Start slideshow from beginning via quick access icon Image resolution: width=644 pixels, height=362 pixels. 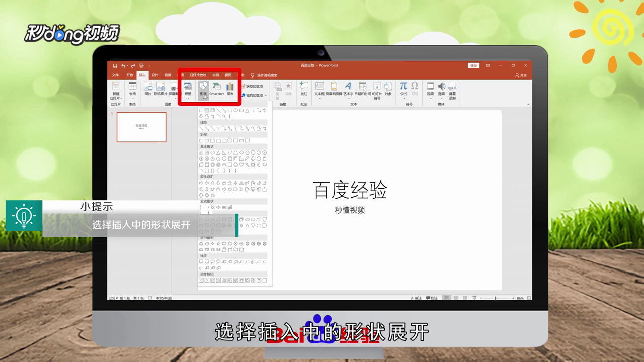tap(141, 66)
